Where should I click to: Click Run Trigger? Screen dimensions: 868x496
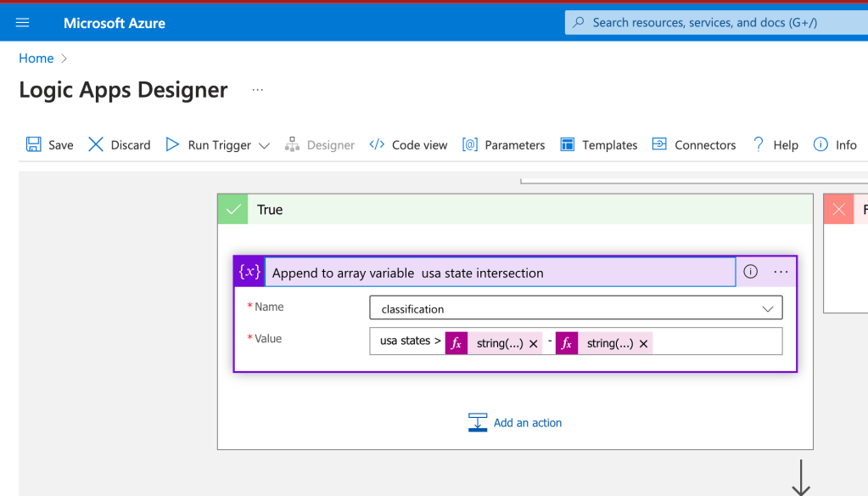208,144
